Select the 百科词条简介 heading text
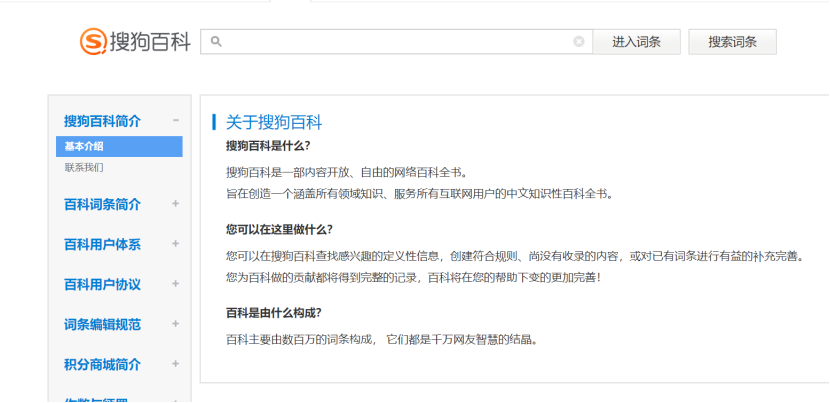This screenshot has width=830, height=403. [102, 205]
